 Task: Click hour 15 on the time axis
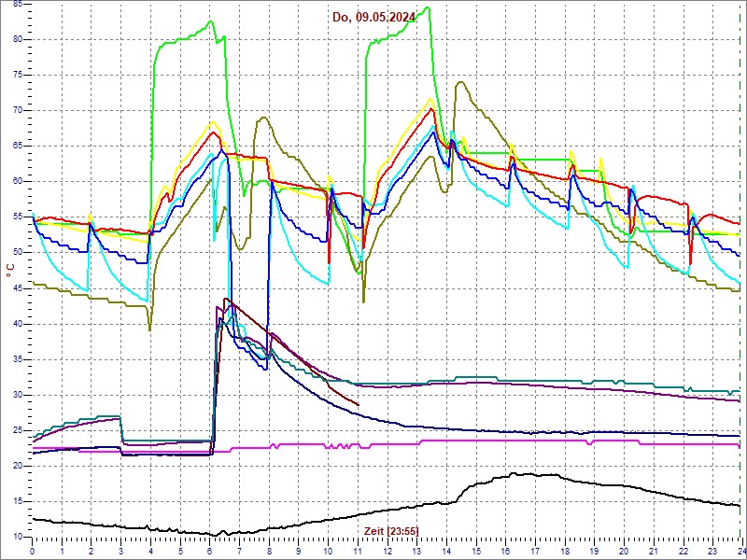[x=476, y=551]
